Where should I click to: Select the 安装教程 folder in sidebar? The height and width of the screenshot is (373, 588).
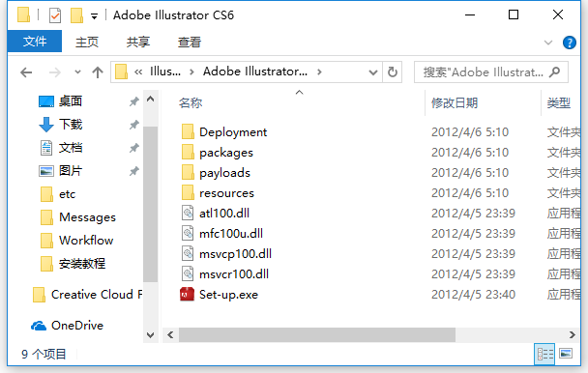(x=73, y=264)
